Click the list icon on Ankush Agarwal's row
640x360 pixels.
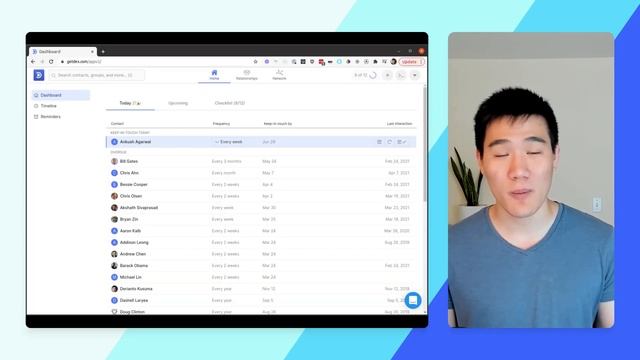pyautogui.click(x=379, y=142)
